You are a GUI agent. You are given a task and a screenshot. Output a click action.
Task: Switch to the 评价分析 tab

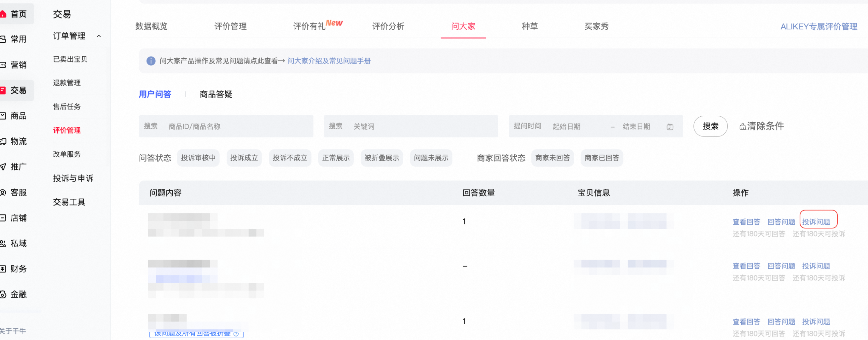pyautogui.click(x=388, y=26)
